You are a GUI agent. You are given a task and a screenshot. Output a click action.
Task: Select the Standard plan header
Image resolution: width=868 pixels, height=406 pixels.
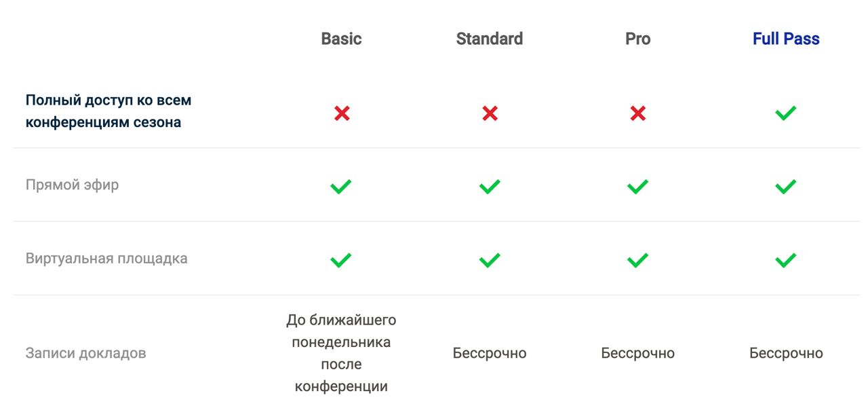[490, 39]
